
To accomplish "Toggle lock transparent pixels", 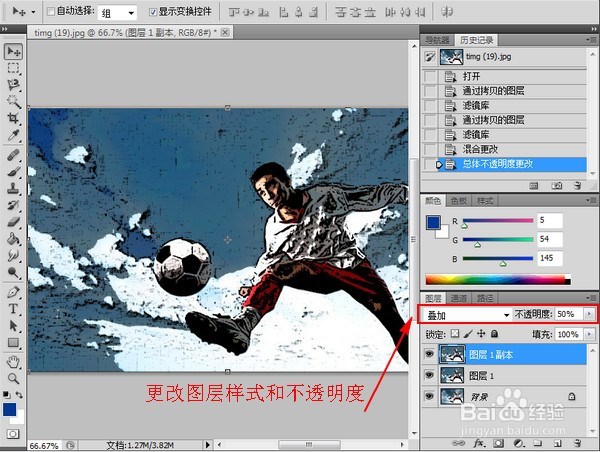I will [x=455, y=334].
